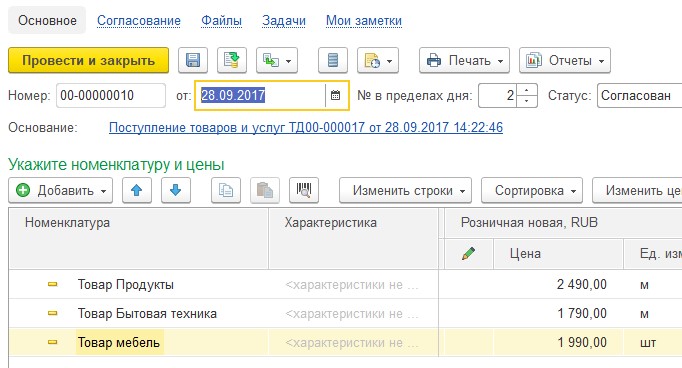Click the green plus icon in Добавить
Image resolution: width=682 pixels, height=368 pixels.
(x=23, y=190)
